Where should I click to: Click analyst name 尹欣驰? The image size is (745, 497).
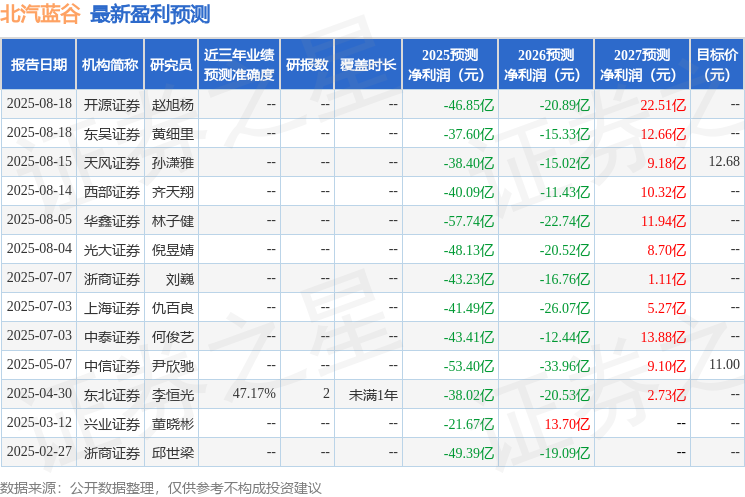click(x=172, y=366)
